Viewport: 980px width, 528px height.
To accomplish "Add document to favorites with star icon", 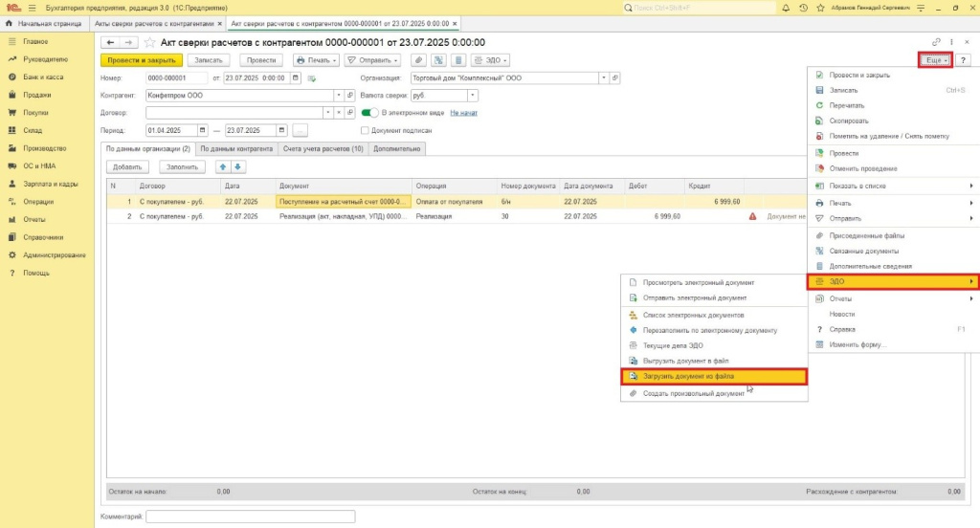I will tap(149, 42).
